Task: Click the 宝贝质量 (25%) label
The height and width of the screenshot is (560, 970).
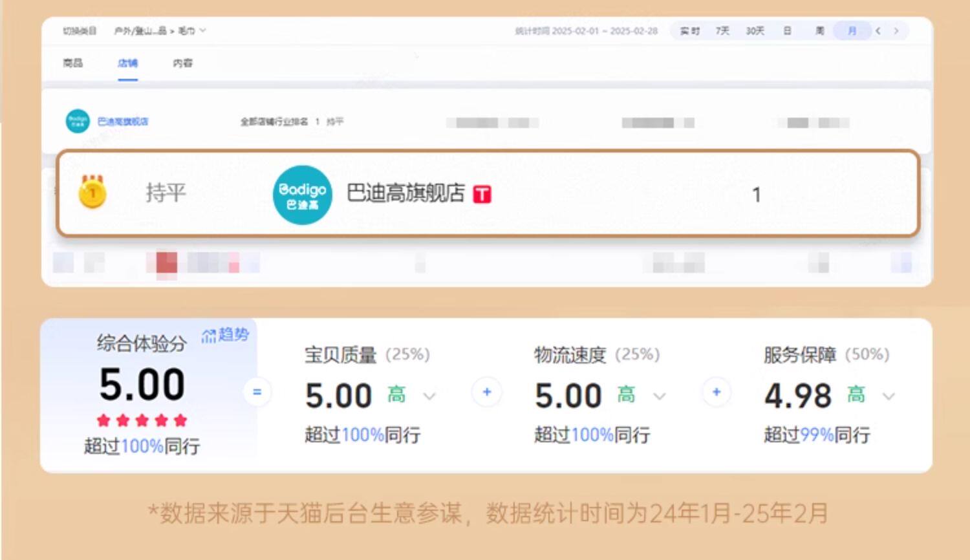Action: tap(367, 354)
